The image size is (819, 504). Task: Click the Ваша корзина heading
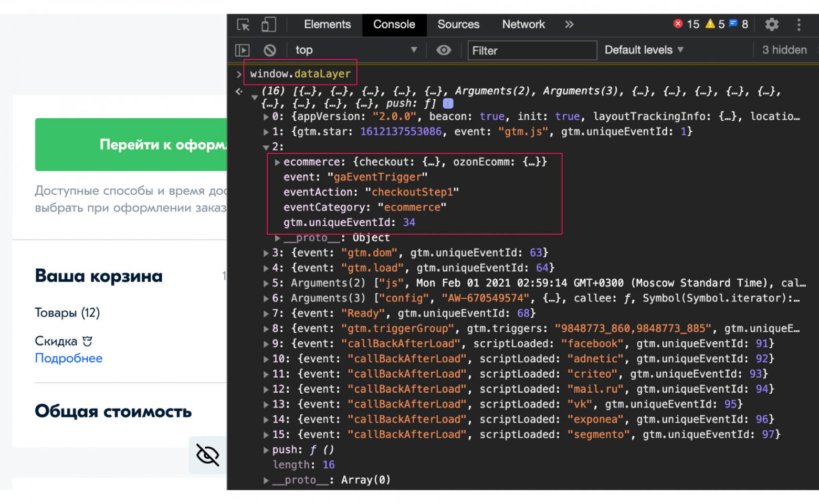[x=99, y=276]
